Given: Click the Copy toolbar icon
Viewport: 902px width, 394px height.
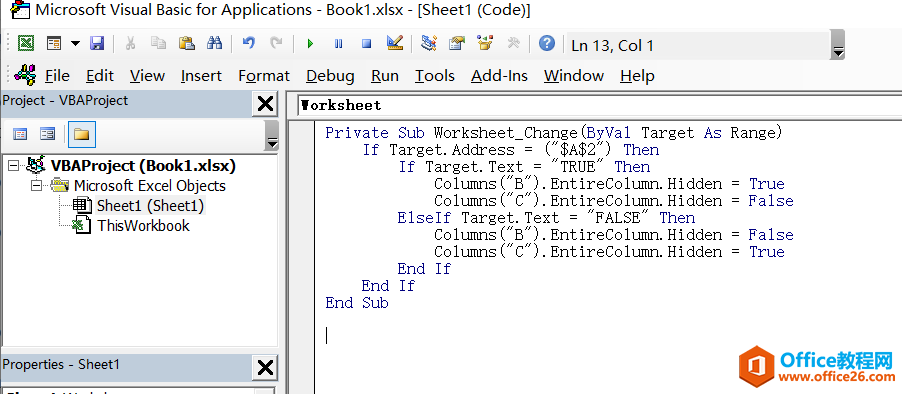Looking at the screenshot, I should pos(158,44).
